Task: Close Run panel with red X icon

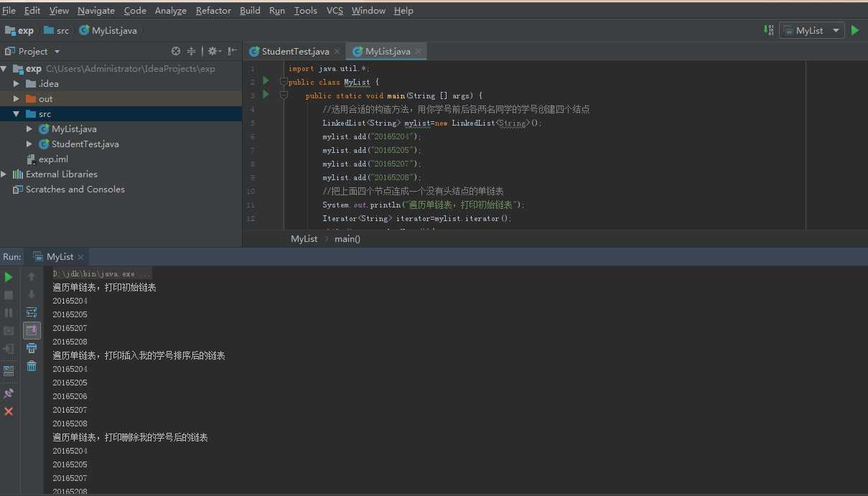Action: [x=9, y=411]
